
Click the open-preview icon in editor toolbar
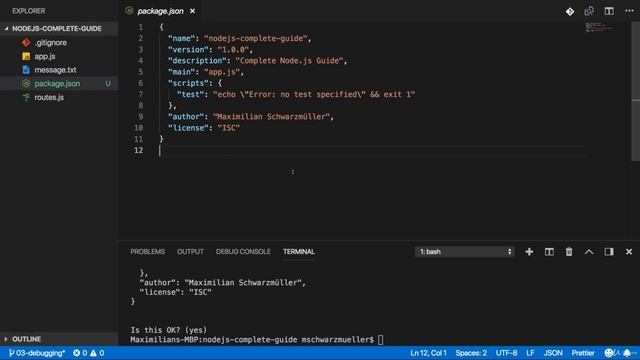click(x=589, y=11)
